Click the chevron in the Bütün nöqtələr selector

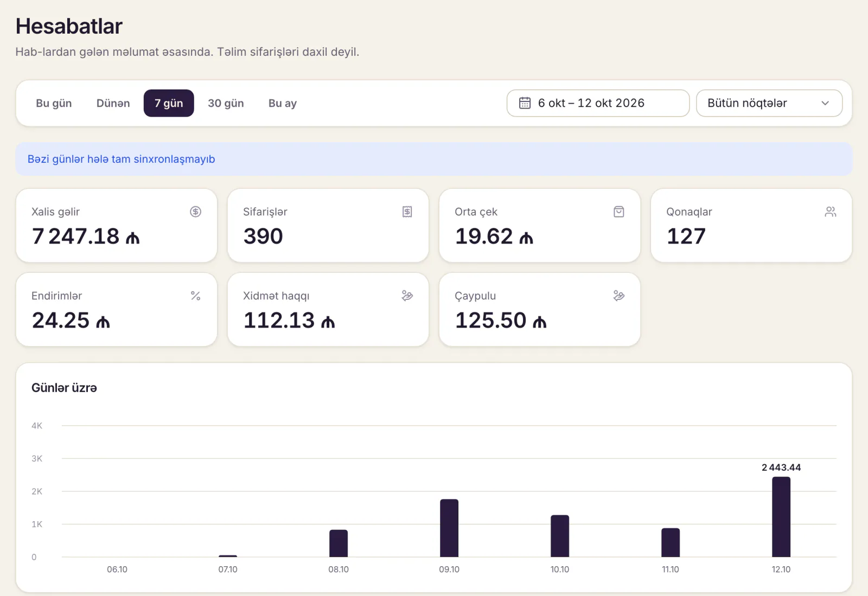[x=825, y=103]
